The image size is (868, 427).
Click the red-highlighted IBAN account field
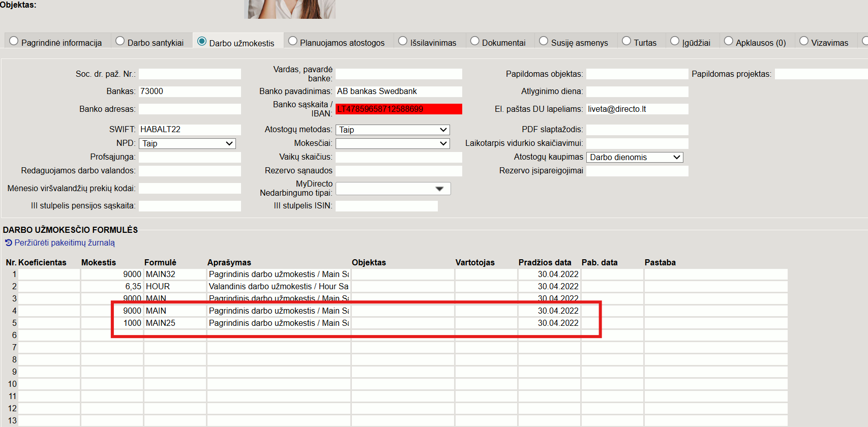(x=399, y=109)
